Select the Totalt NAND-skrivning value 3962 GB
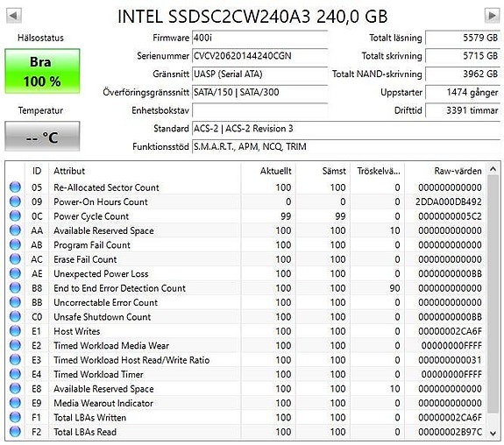Viewport: 504px width, 445px height. [x=463, y=74]
